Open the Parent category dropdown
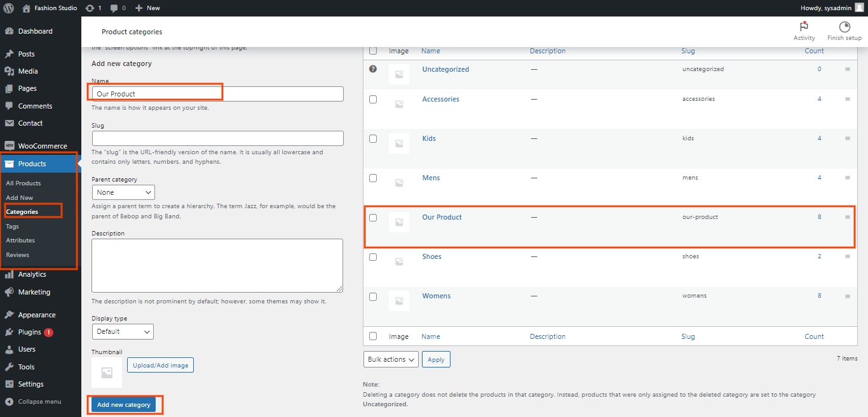868x417 pixels. (x=123, y=192)
